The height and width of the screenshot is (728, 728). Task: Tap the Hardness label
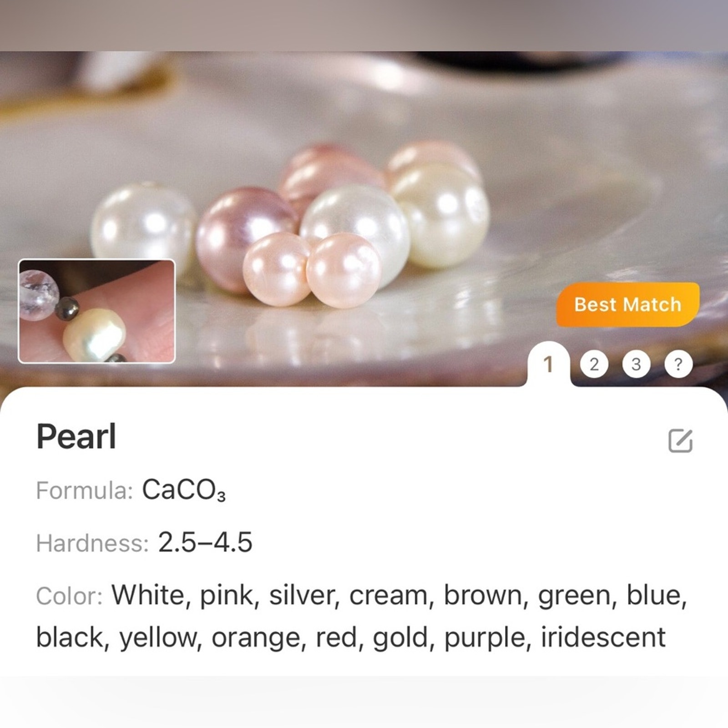coord(92,543)
